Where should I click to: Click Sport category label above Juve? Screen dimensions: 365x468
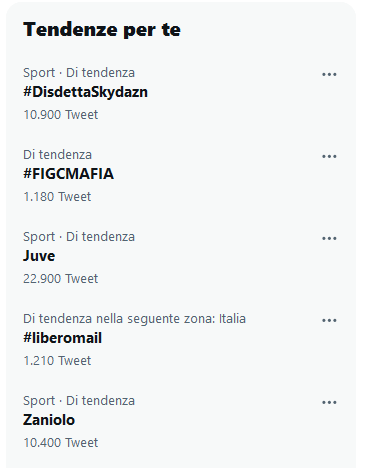pos(39,237)
